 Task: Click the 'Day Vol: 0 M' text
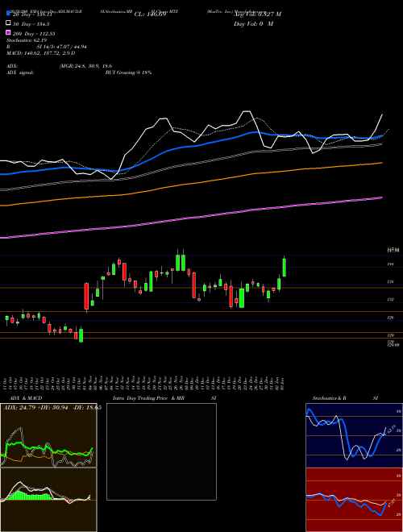253,24
